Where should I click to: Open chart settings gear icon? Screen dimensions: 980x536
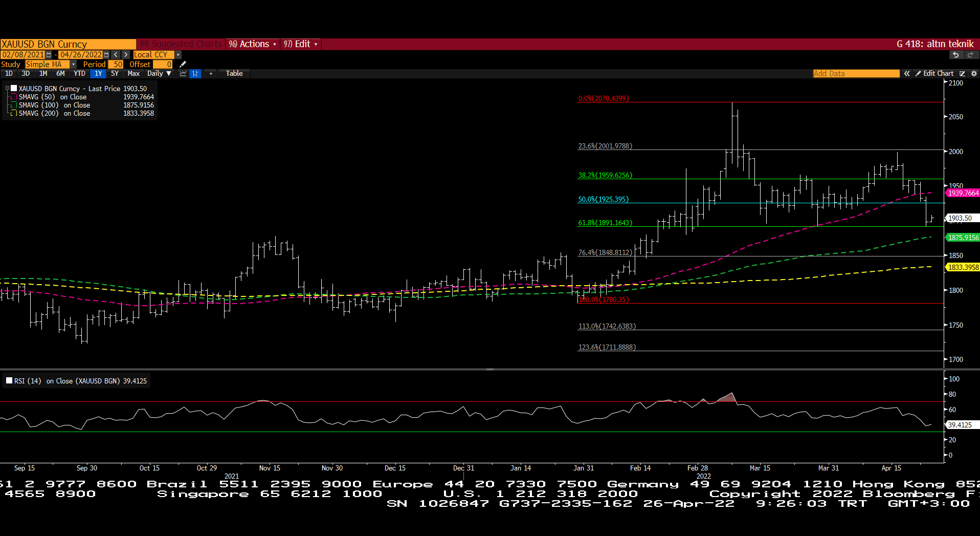(974, 74)
